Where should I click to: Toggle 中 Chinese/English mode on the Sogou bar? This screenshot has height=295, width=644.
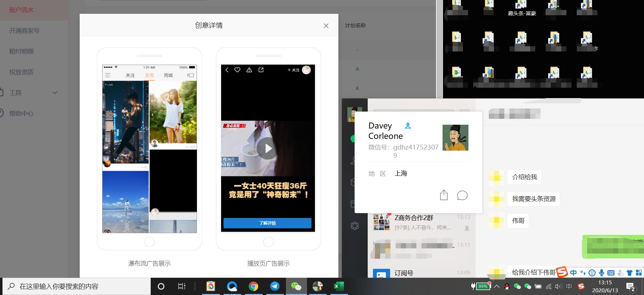573,273
